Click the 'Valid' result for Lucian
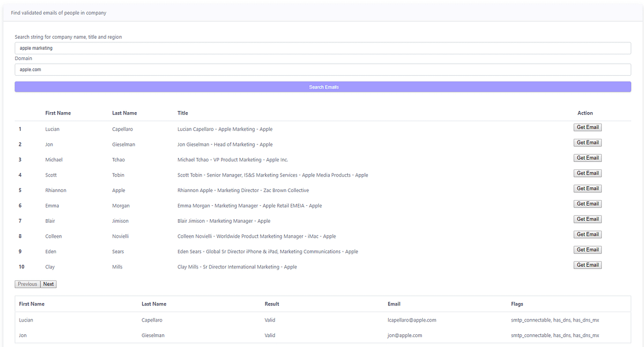Viewport: 644px width, 347px height. pyautogui.click(x=270, y=320)
